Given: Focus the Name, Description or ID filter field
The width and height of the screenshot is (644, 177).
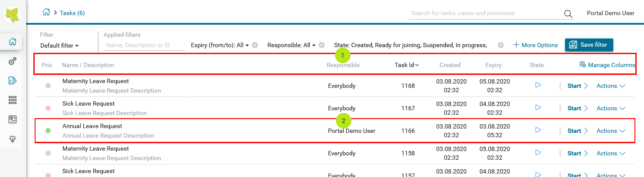Looking at the screenshot, I should coord(145,45).
